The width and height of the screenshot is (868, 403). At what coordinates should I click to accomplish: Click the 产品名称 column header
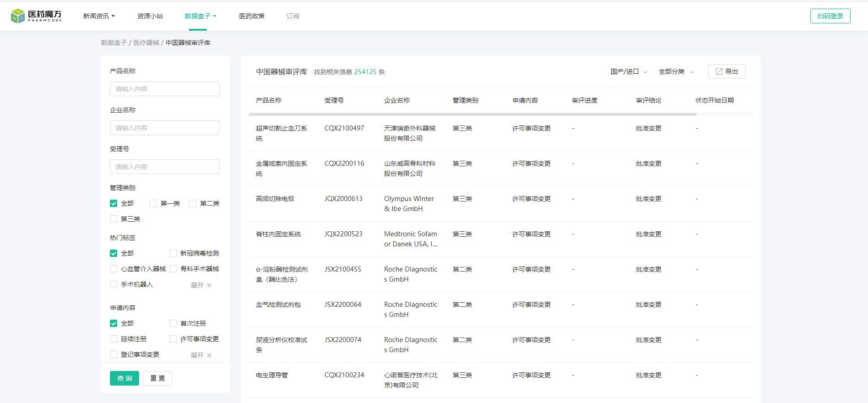tap(269, 100)
